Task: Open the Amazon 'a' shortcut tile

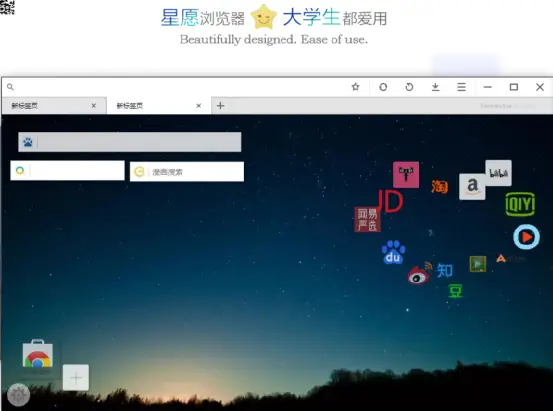Action: [472, 187]
